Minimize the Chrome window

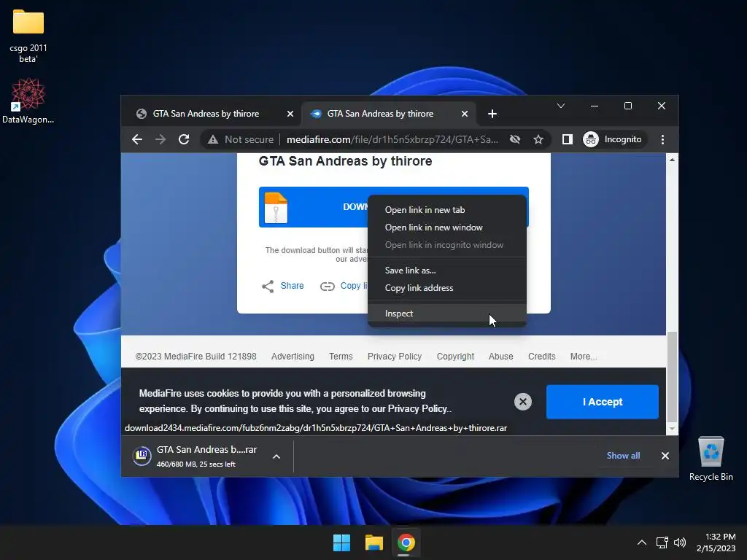point(594,106)
